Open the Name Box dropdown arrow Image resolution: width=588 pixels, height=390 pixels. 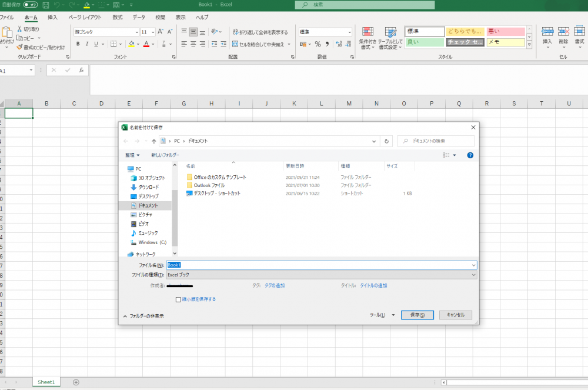coord(31,70)
